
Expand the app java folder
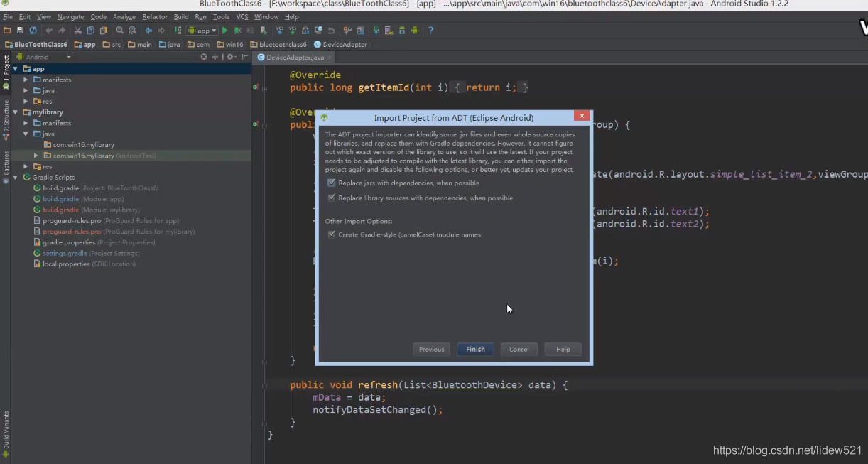26,90
